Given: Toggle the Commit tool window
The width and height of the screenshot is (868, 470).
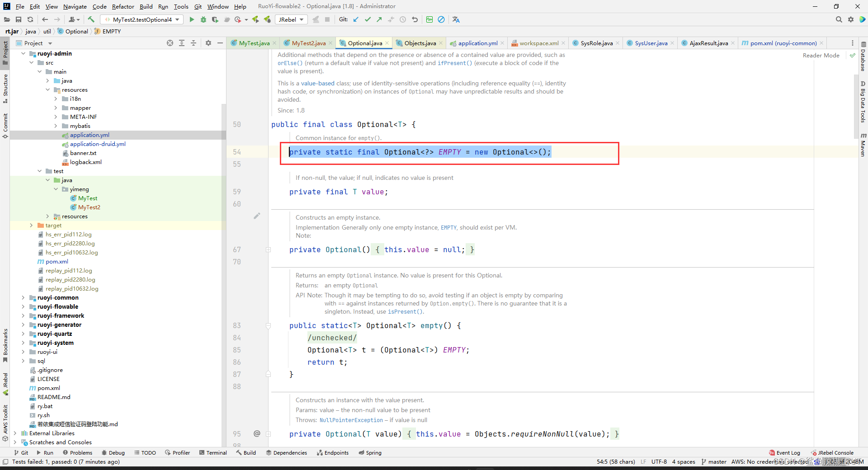Looking at the screenshot, I should [5, 126].
